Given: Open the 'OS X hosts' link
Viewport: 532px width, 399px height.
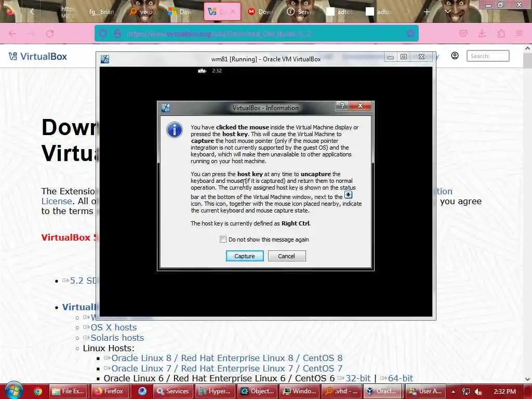Looking at the screenshot, I should click(x=113, y=327).
